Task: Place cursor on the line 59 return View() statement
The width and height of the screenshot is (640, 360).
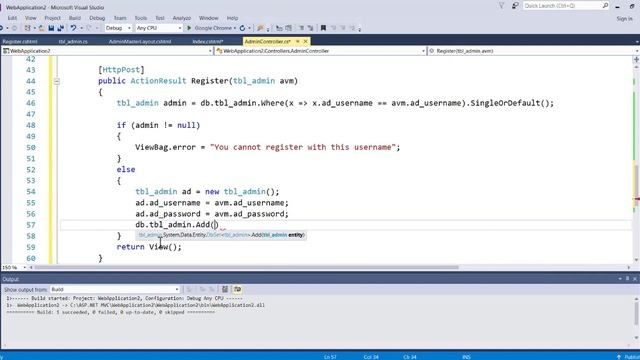Action: click(149, 247)
